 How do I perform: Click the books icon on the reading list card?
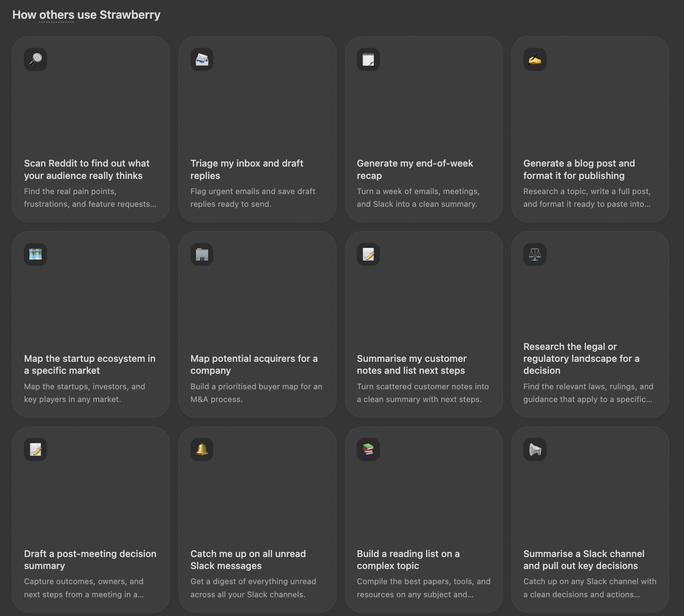click(x=368, y=449)
